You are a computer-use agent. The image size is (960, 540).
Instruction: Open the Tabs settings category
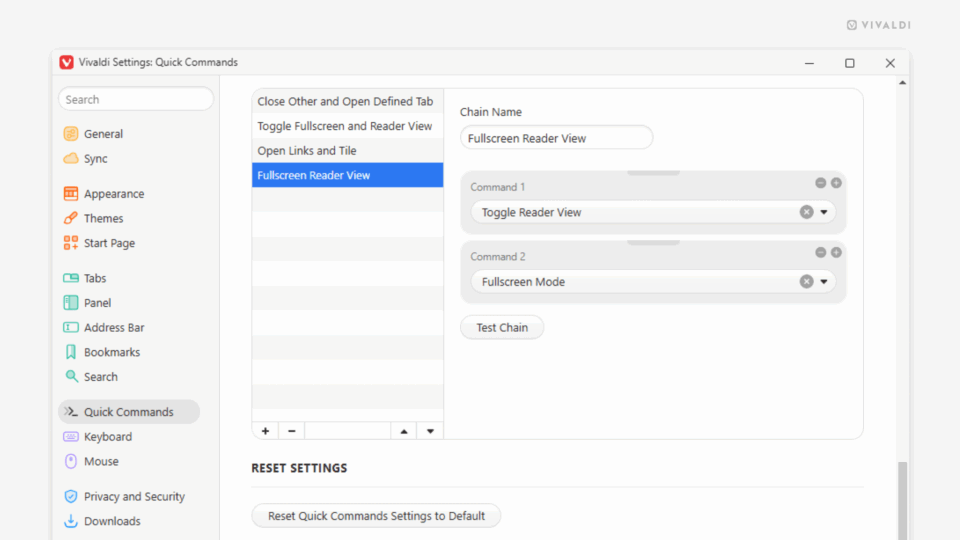95,278
